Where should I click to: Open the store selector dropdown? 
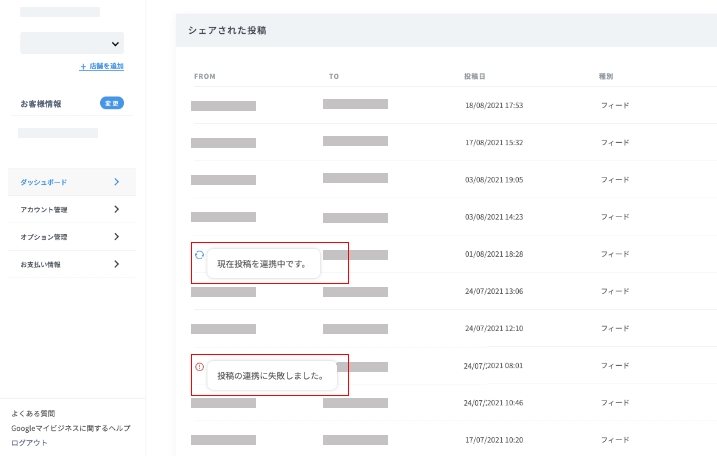[x=72, y=43]
